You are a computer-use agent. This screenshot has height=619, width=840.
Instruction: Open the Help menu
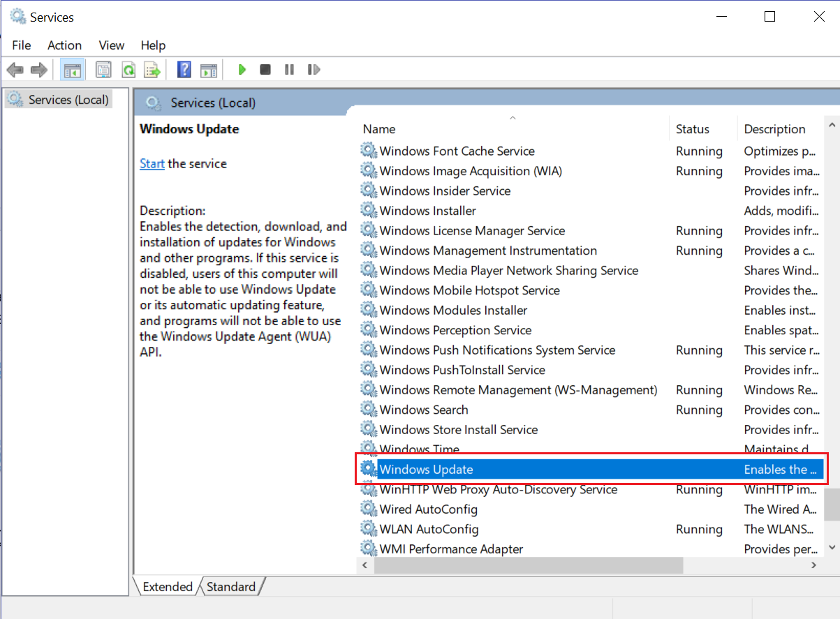click(153, 45)
